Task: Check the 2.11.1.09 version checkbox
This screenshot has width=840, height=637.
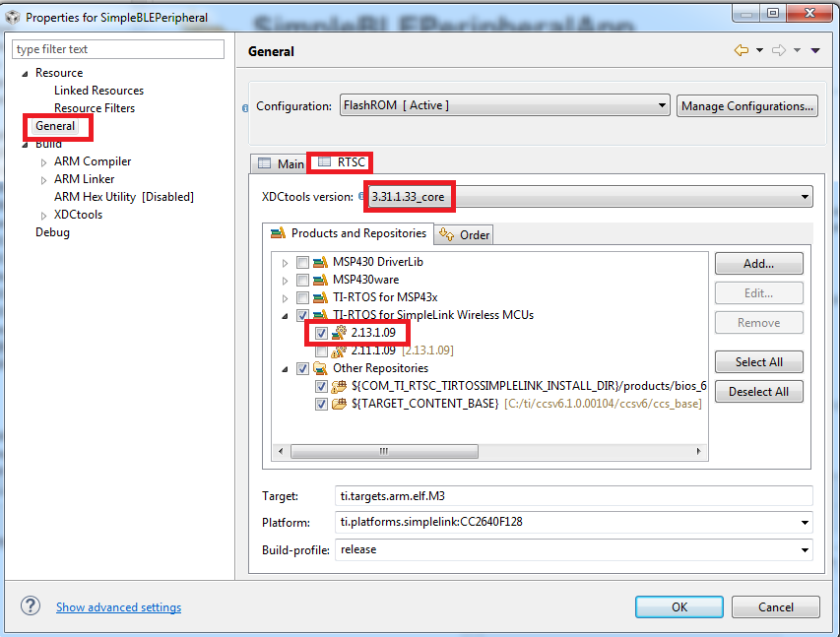Action: (321, 350)
